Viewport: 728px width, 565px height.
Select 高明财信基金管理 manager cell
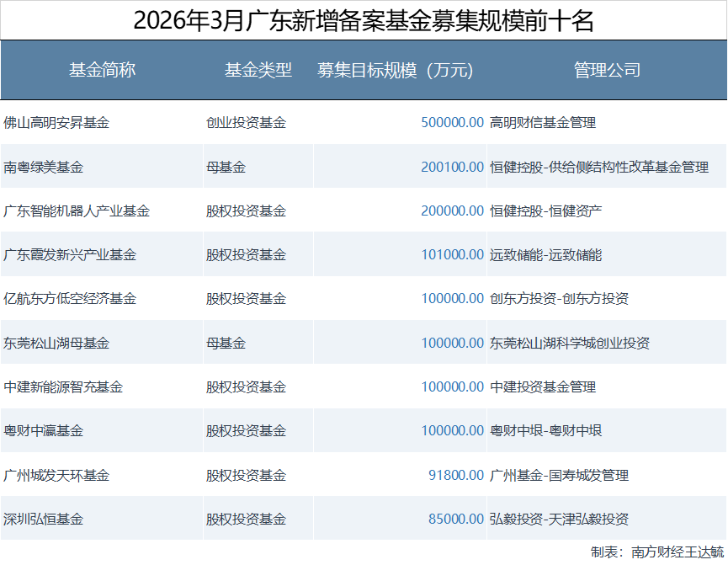543,123
